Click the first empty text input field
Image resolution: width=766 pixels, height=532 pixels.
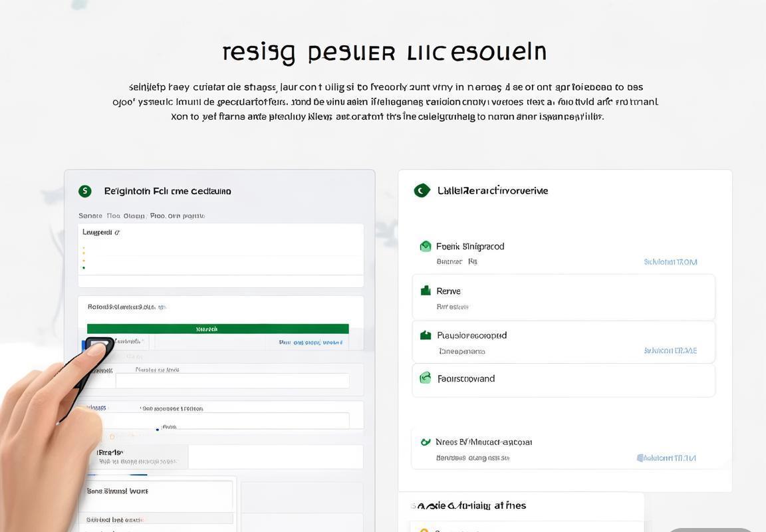click(232, 381)
